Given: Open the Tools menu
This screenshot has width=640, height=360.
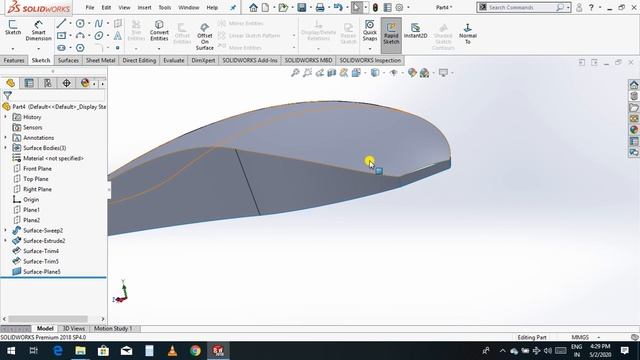Looking at the screenshot, I should point(165,7).
